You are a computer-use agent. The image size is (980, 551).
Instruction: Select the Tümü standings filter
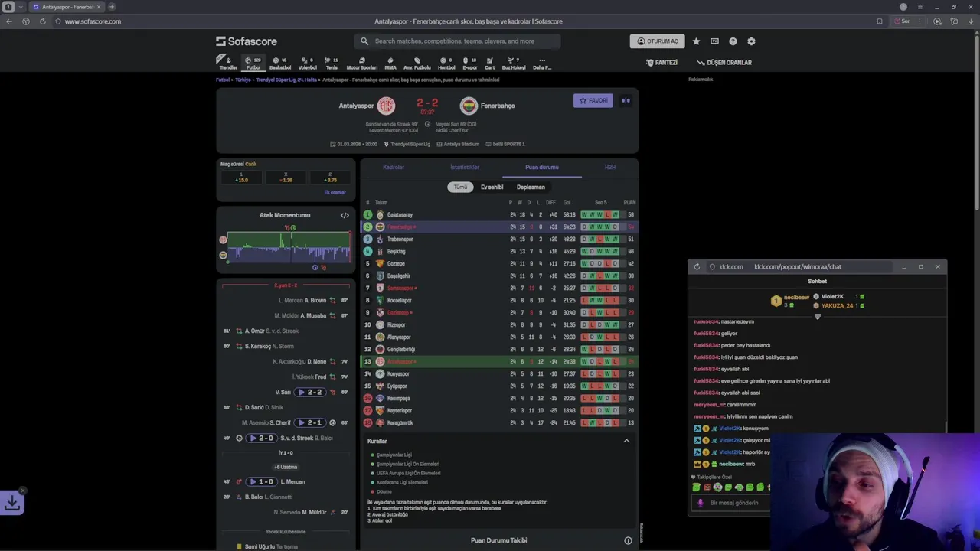(460, 187)
